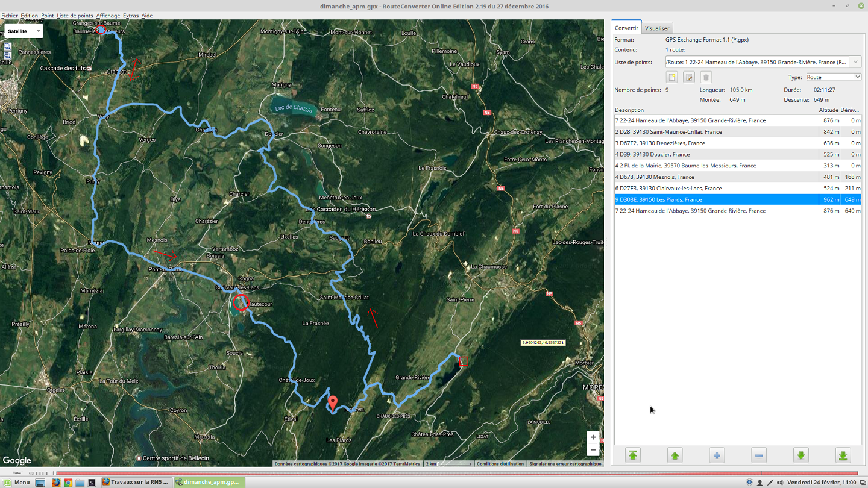
Task: Zoom in on the map
Action: [x=593, y=437]
